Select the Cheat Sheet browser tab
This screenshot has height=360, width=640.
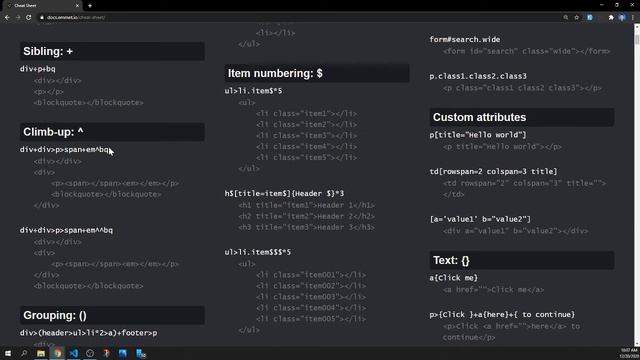pos(41,6)
